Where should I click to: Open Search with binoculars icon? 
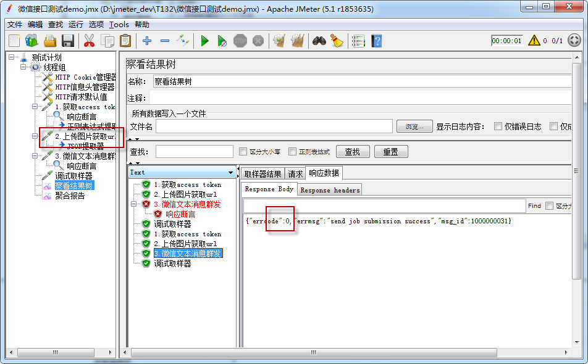click(319, 41)
